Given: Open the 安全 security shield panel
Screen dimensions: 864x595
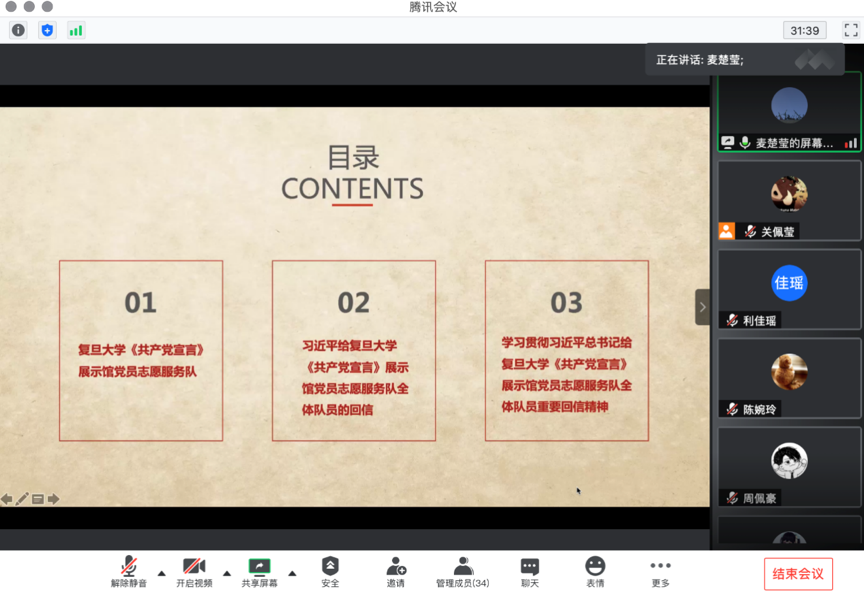Looking at the screenshot, I should coord(330,564).
